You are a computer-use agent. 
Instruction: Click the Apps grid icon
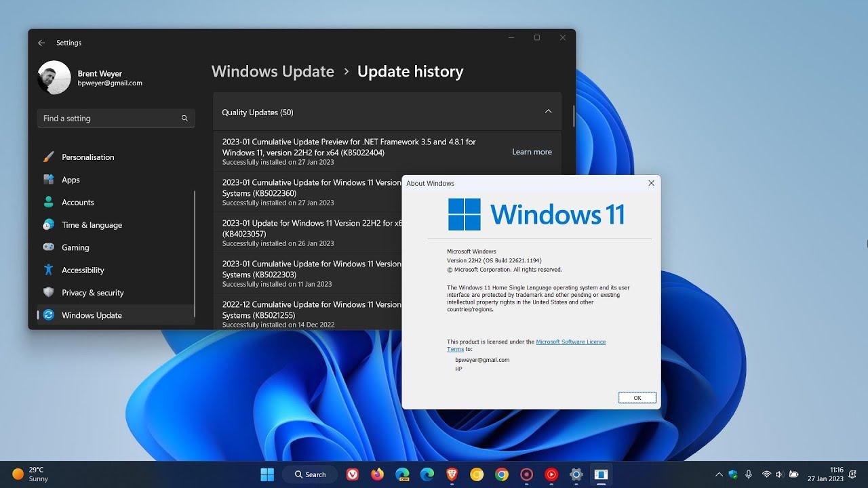click(x=48, y=180)
